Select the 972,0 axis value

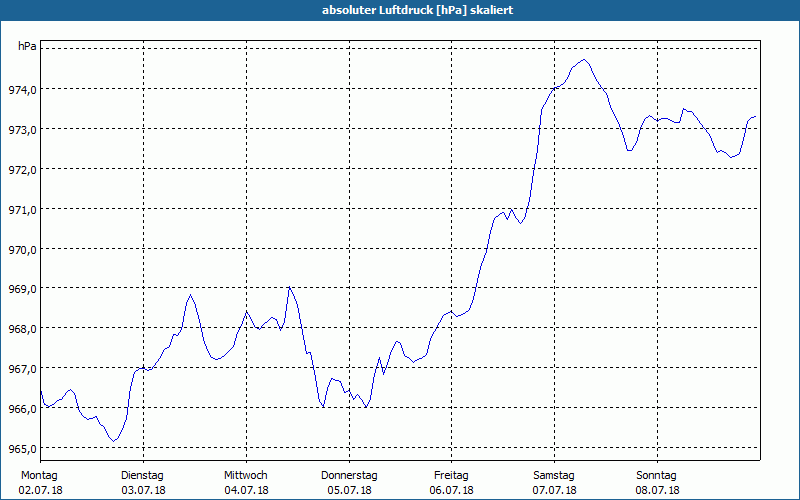(22, 170)
